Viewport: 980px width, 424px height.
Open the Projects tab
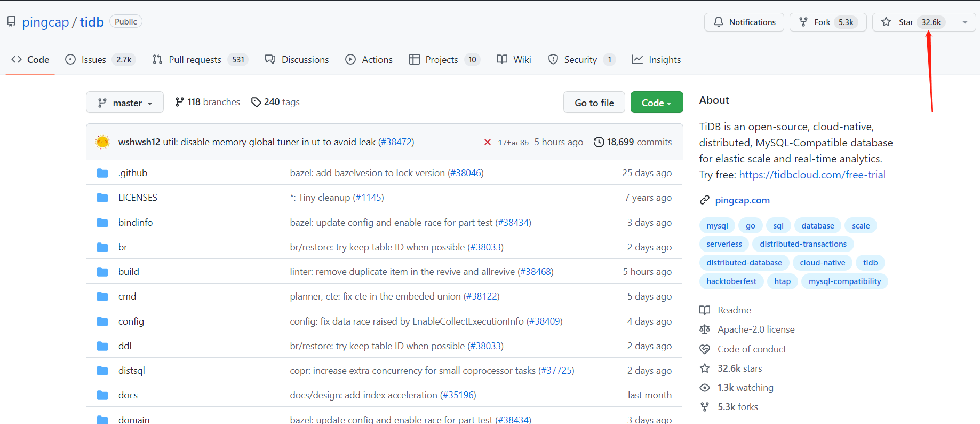coord(444,60)
